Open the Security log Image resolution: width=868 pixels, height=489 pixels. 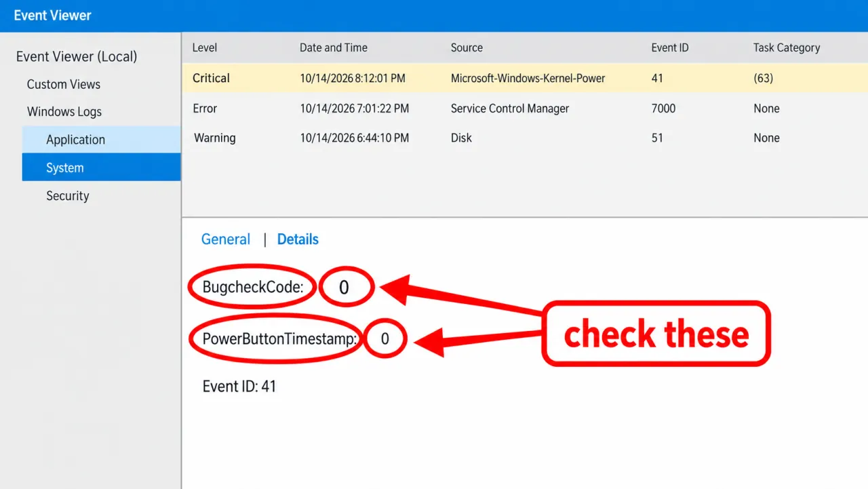68,196
